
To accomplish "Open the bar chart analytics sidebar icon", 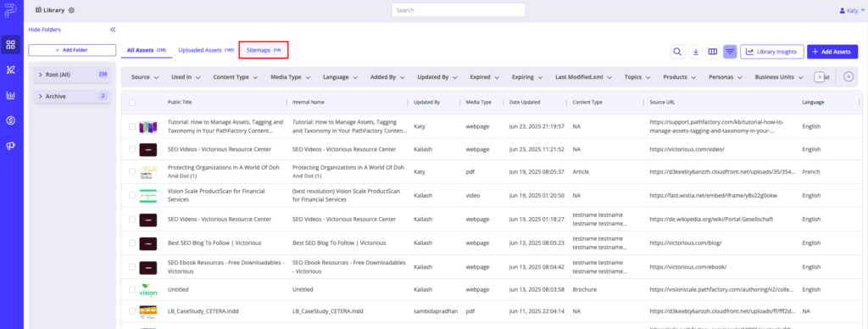I will point(11,95).
